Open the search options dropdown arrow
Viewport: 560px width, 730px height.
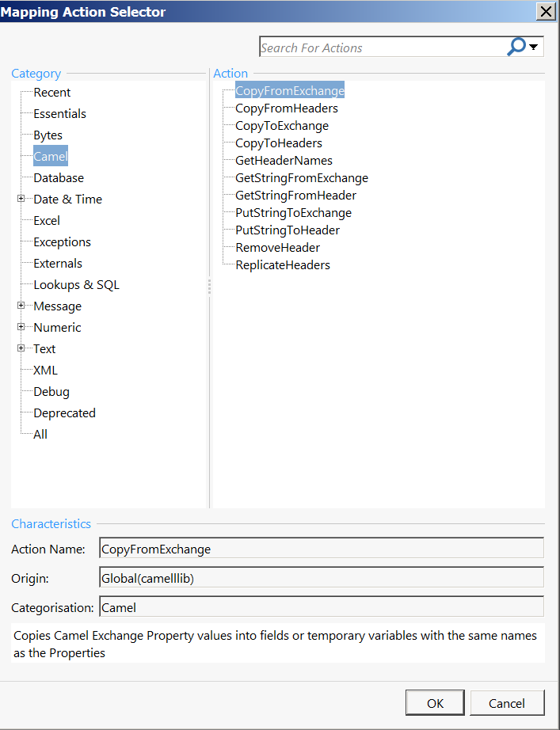pos(534,48)
